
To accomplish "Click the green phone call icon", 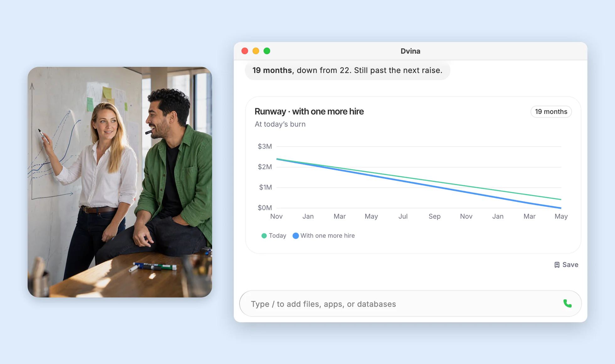I will 567,303.
